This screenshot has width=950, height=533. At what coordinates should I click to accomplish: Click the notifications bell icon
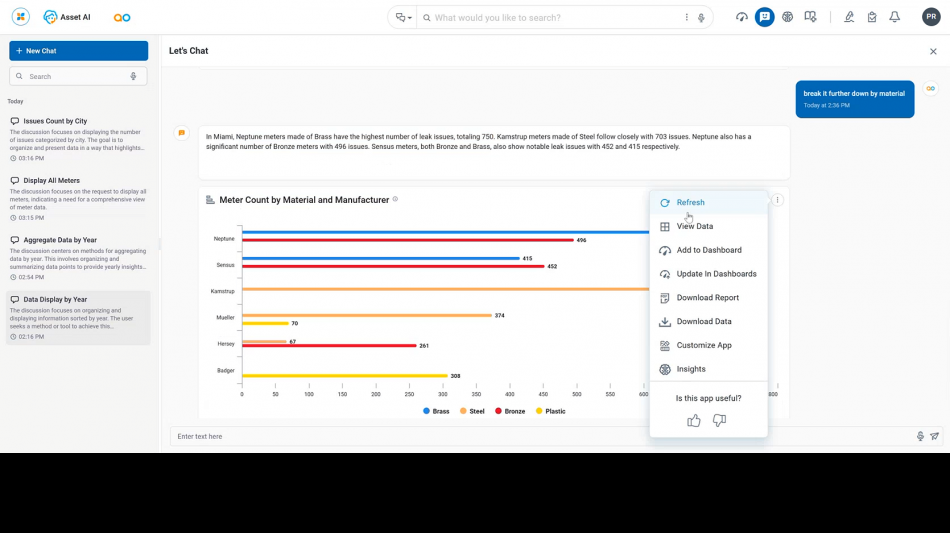tap(894, 17)
